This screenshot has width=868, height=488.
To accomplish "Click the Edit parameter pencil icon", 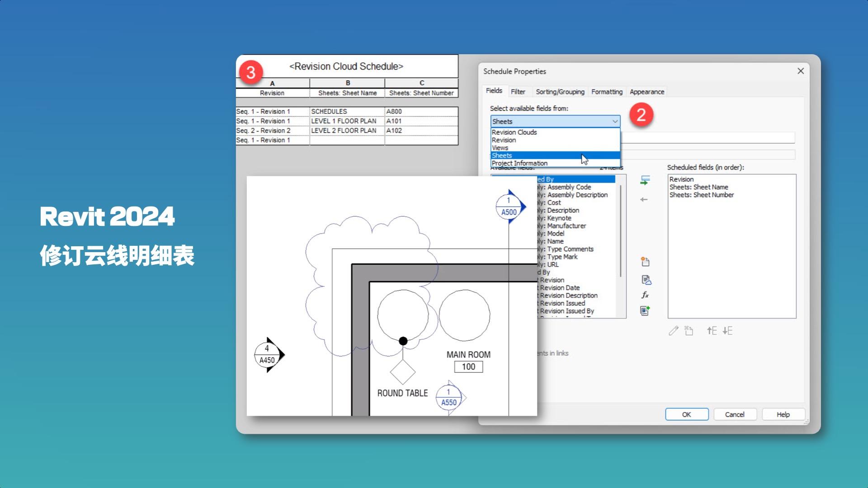I will coord(674,331).
